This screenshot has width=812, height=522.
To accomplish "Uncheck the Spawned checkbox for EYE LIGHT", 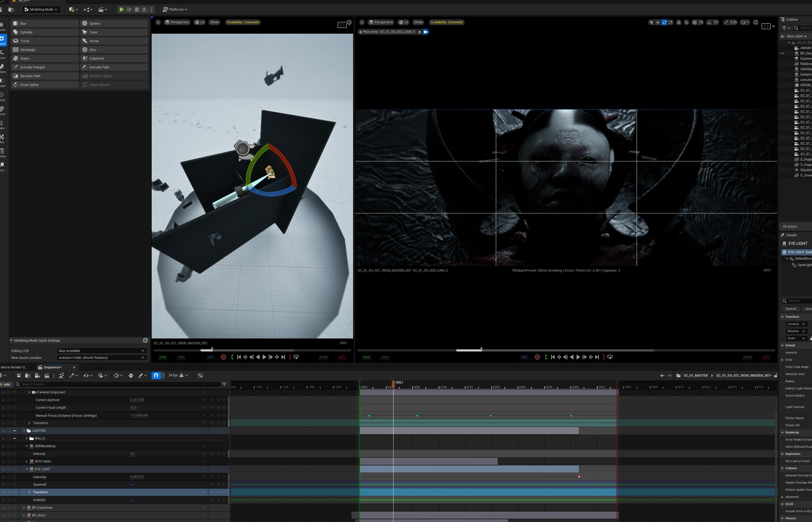I will click(x=132, y=484).
